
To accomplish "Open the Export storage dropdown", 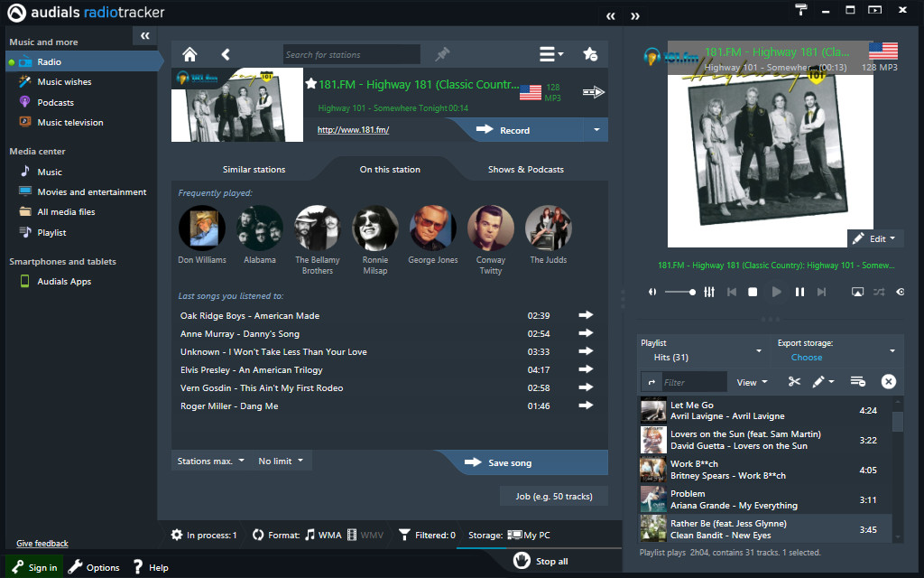I will coord(836,350).
